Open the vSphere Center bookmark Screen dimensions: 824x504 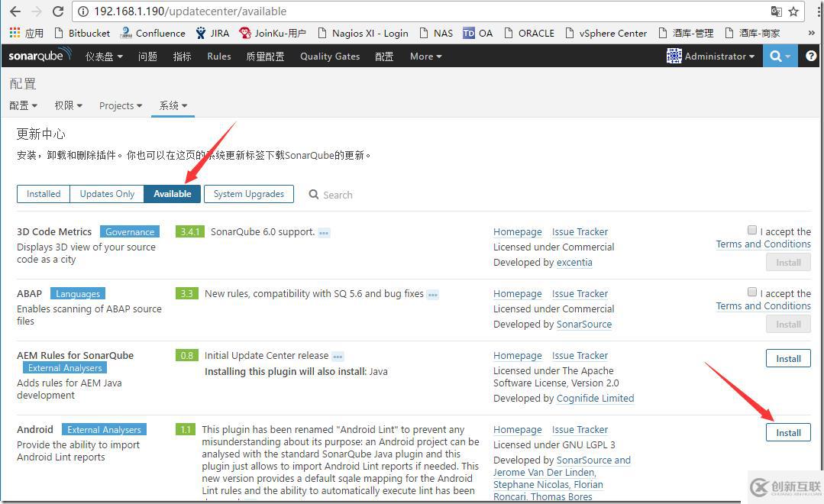[606, 33]
